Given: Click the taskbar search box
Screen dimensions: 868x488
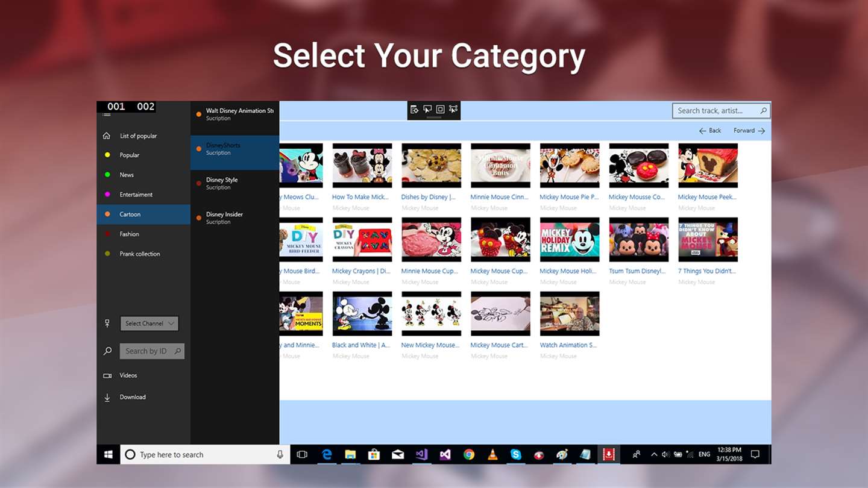Looking at the screenshot, I should [205, 455].
